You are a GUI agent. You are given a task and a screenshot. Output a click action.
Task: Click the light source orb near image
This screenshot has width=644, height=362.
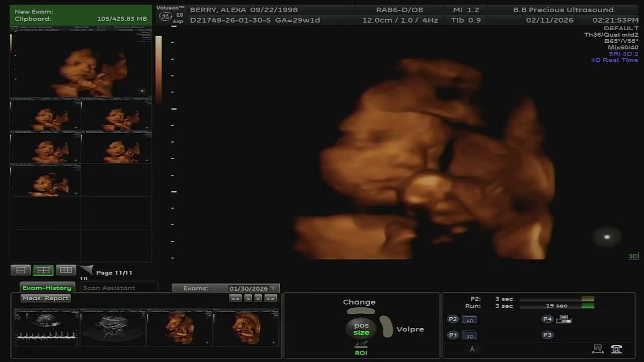point(606,237)
